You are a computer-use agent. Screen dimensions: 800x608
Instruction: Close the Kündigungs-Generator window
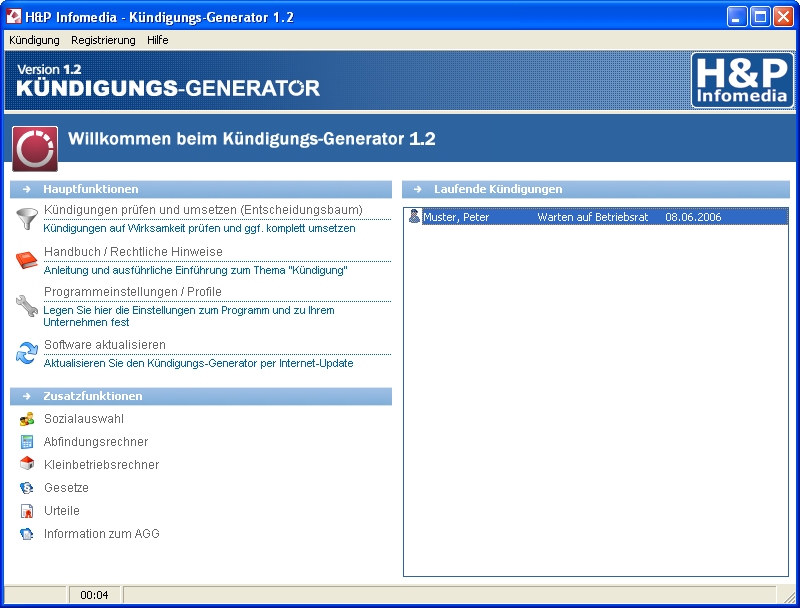[783, 17]
